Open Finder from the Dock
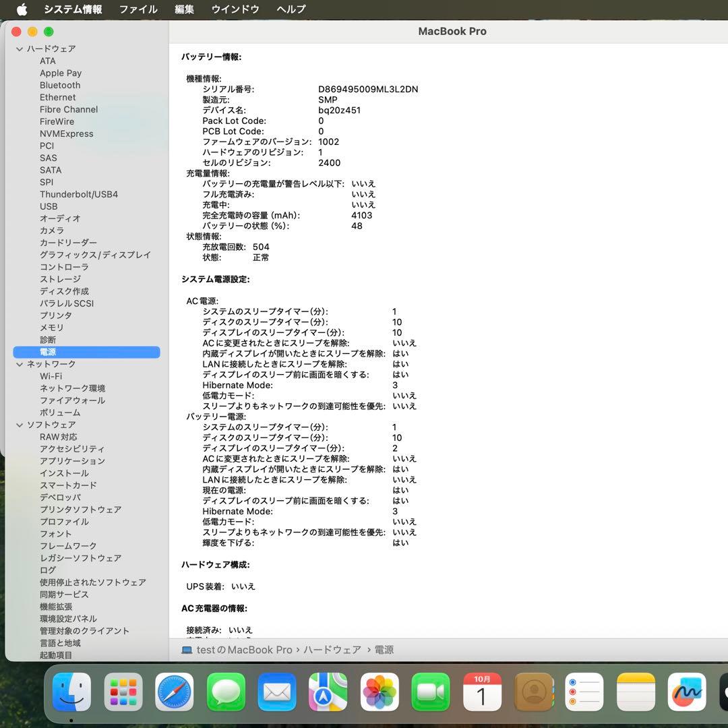The height and width of the screenshot is (728, 728). pyautogui.click(x=71, y=692)
